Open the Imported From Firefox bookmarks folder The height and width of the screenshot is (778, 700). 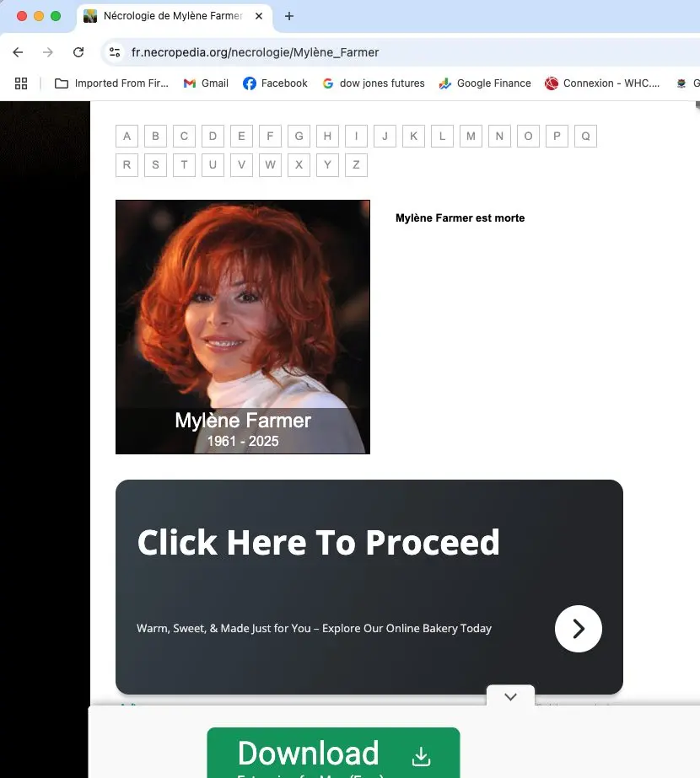pos(111,83)
